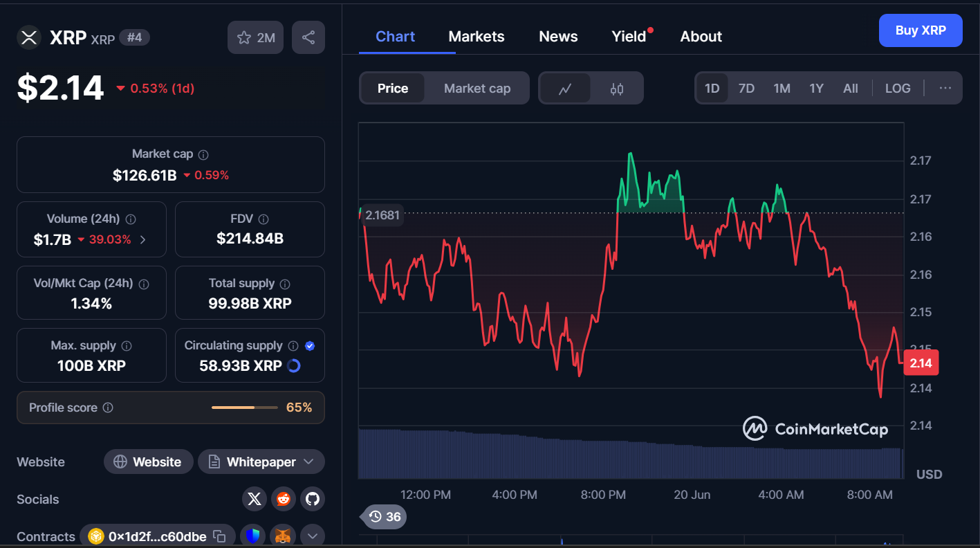Set chart range to 1D
This screenshot has height=548, width=980.
pyautogui.click(x=712, y=89)
